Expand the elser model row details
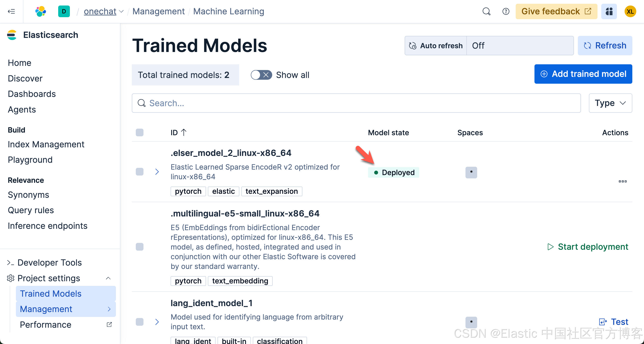This screenshot has width=644, height=344. [x=157, y=172]
